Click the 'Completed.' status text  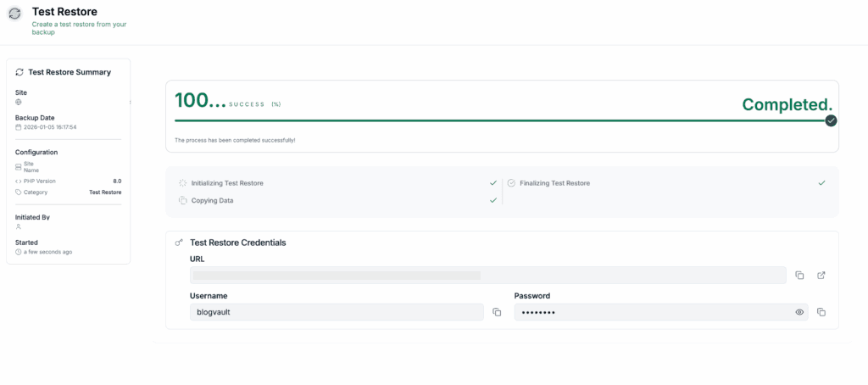point(787,104)
